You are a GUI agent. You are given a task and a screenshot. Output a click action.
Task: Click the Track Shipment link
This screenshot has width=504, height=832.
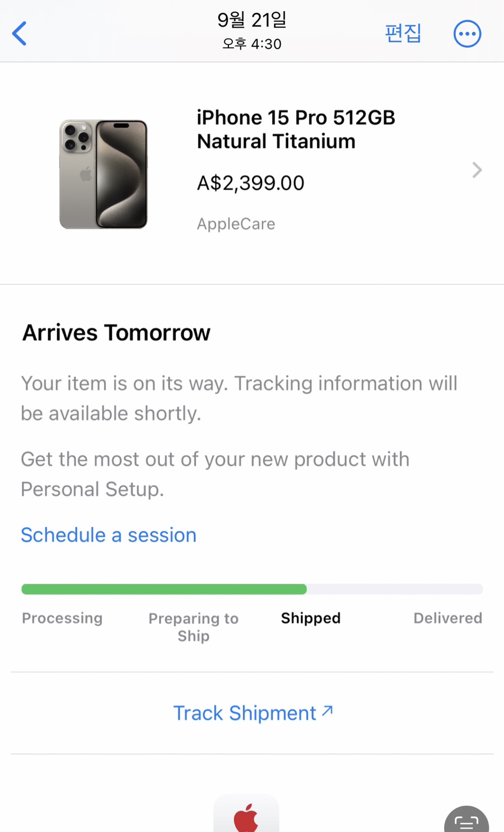pos(245,713)
